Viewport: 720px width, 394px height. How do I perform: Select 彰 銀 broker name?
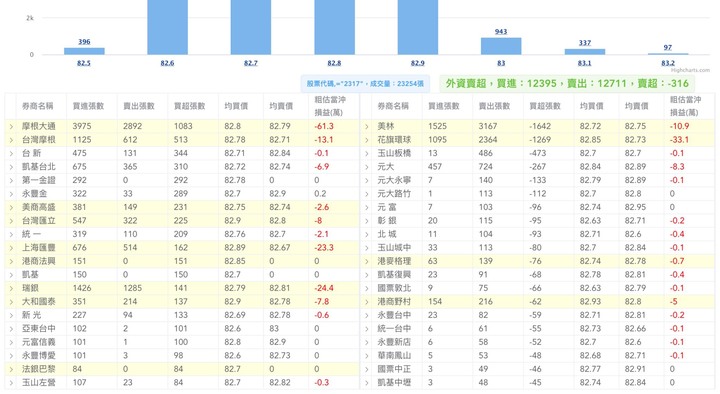click(x=387, y=221)
